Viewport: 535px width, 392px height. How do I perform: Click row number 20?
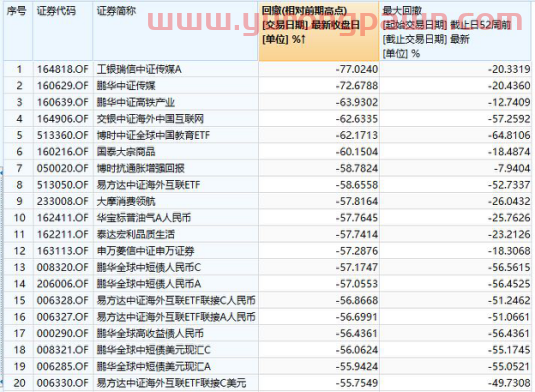coord(19,383)
